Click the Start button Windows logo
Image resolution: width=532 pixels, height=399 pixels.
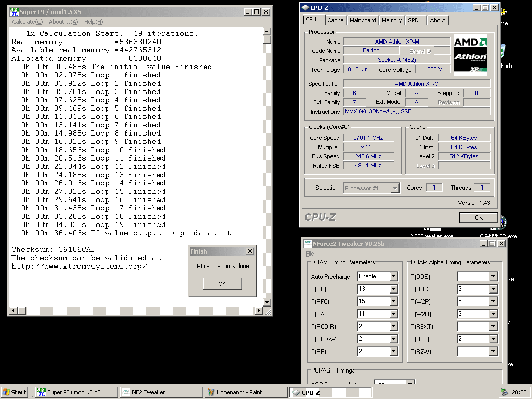[x=6, y=392]
